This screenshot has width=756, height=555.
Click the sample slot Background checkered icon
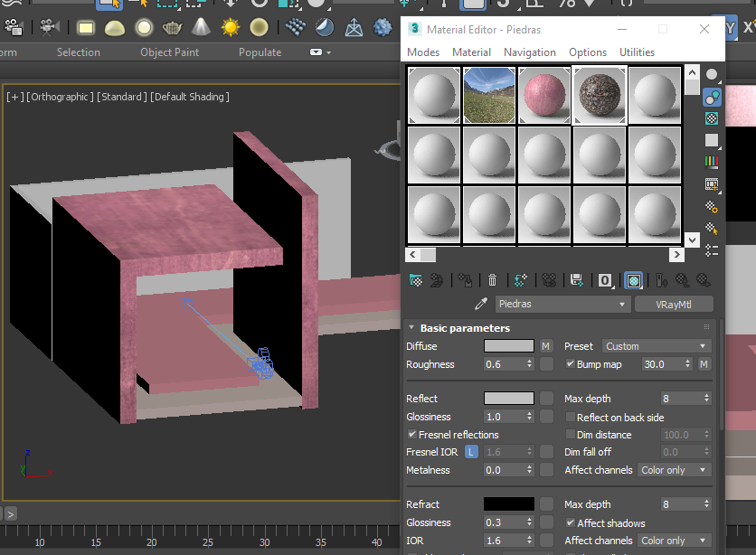pos(711,118)
